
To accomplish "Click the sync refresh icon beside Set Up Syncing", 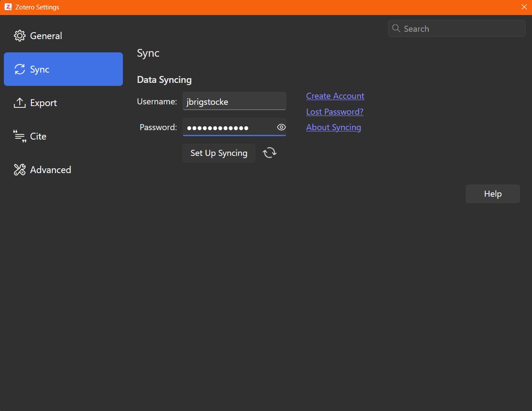I will click(270, 152).
